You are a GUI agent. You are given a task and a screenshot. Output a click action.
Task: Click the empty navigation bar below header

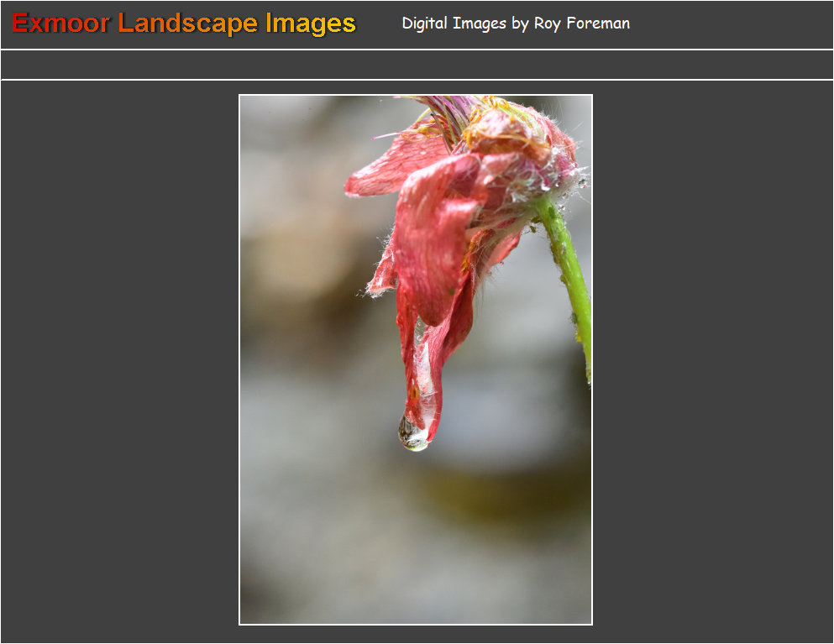coord(417,65)
